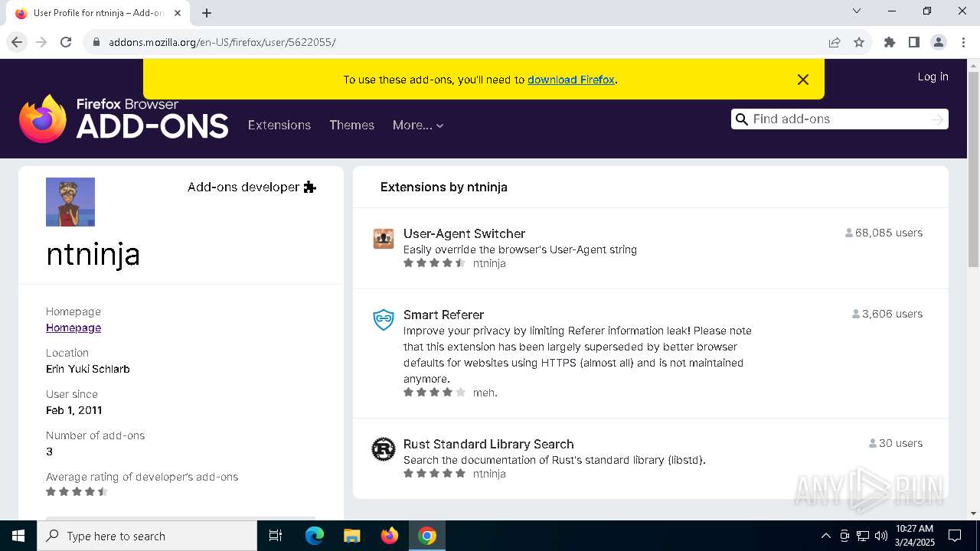This screenshot has height=551, width=980.
Task: Click the ntninja profile avatar picture
Action: click(x=70, y=202)
